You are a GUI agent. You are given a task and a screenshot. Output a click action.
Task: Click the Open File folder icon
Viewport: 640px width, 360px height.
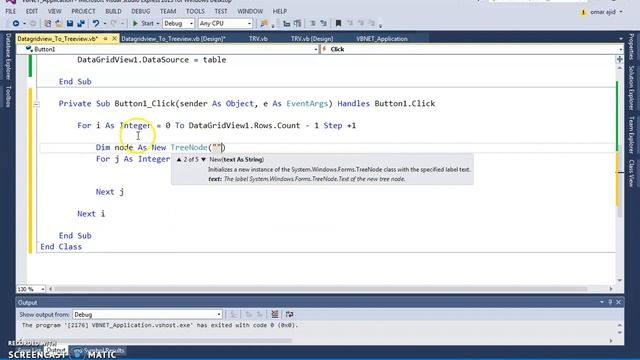point(59,24)
